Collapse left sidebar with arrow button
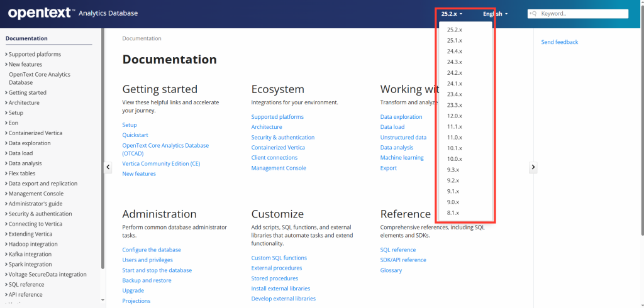Screen dimensions: 644x308 coord(108,167)
